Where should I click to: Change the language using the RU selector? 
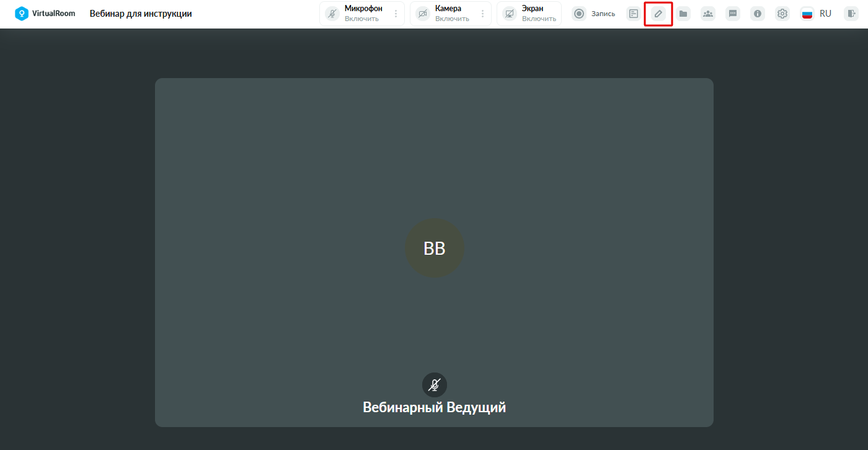pos(816,14)
